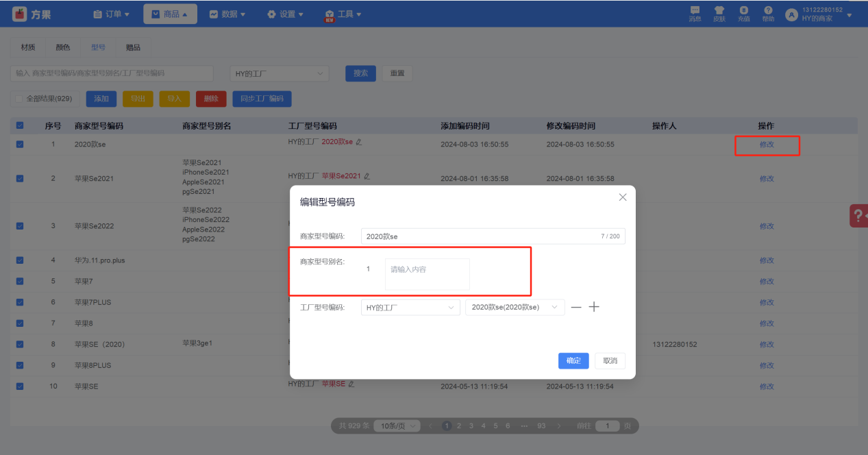Click the 重置 reset button
Viewport: 868px width, 455px height.
click(x=397, y=73)
